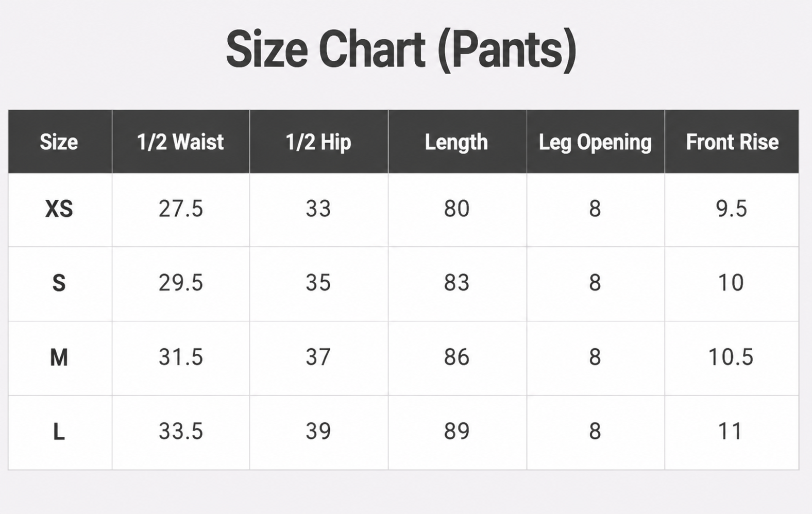Click the Leg Opening column header
Screen dimensions: 812x514
tap(595, 142)
